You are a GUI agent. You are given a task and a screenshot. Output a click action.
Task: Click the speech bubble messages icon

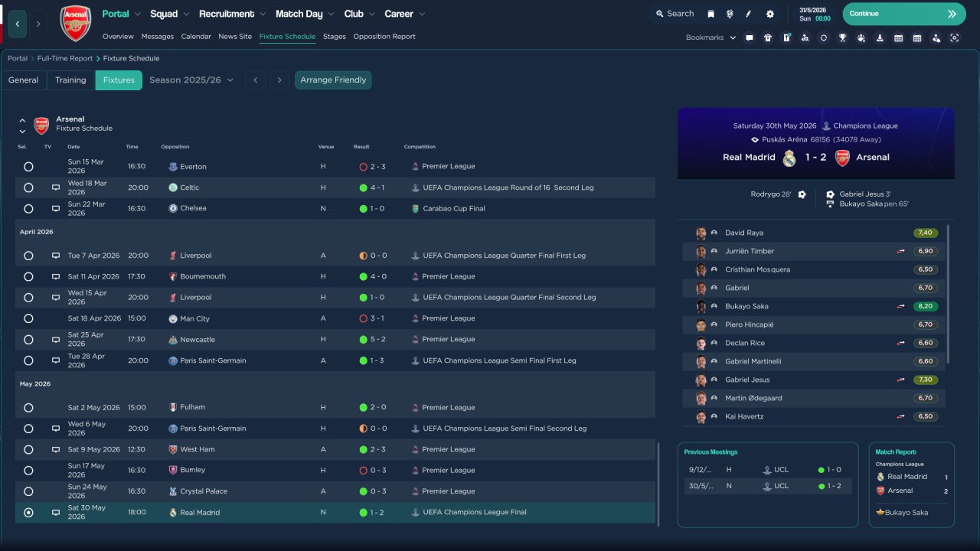749,37
